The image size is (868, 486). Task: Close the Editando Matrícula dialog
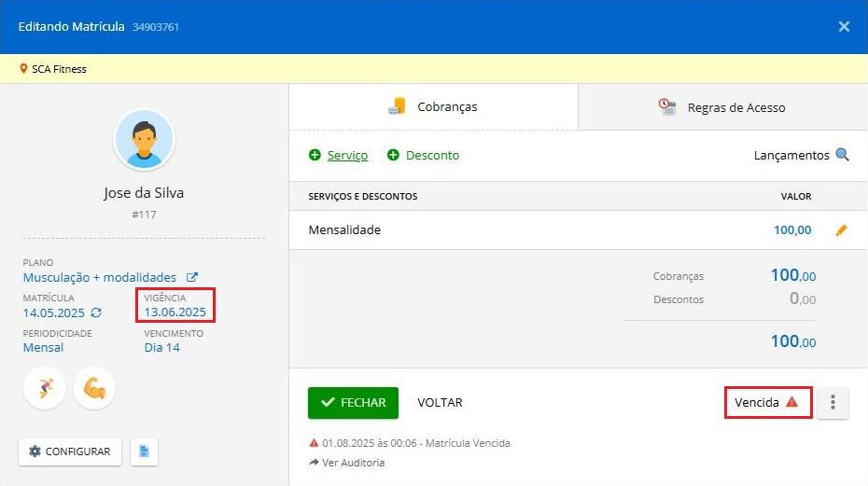[844, 26]
